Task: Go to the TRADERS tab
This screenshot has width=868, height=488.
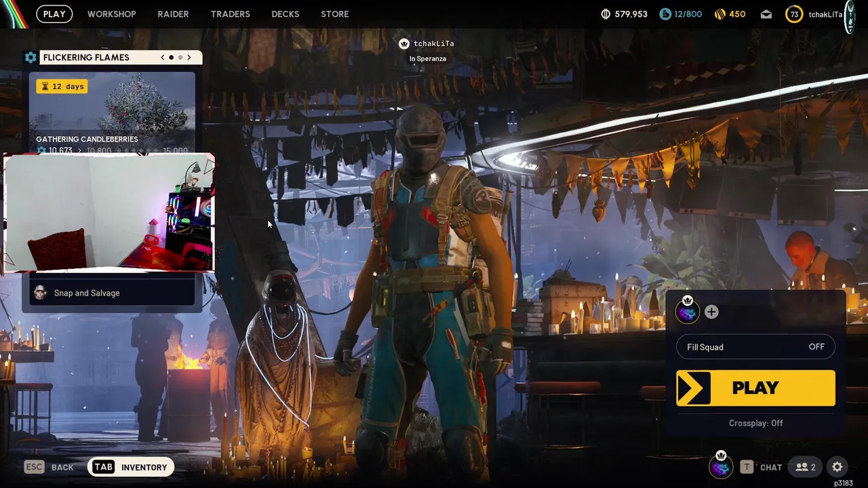Action: 230,14
